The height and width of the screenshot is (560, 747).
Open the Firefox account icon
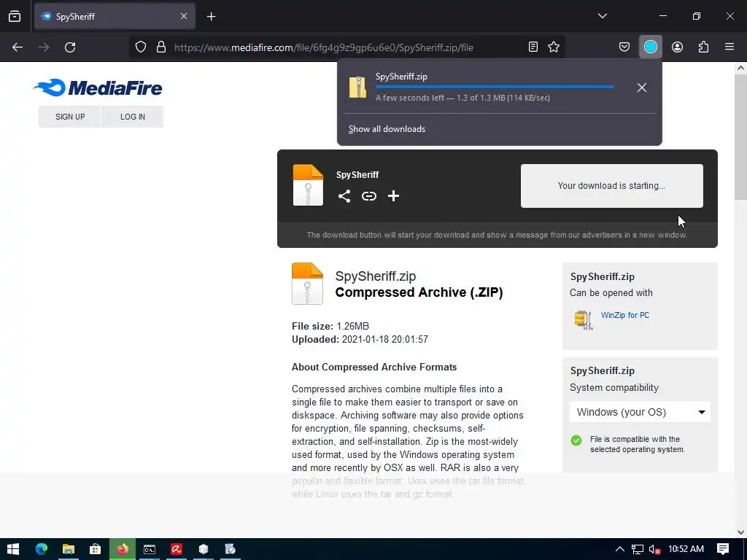pos(677,47)
